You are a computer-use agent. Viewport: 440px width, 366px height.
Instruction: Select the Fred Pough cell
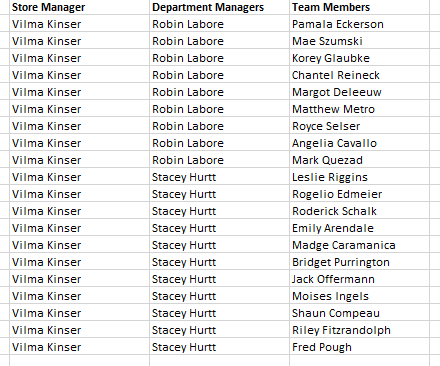pos(359,347)
